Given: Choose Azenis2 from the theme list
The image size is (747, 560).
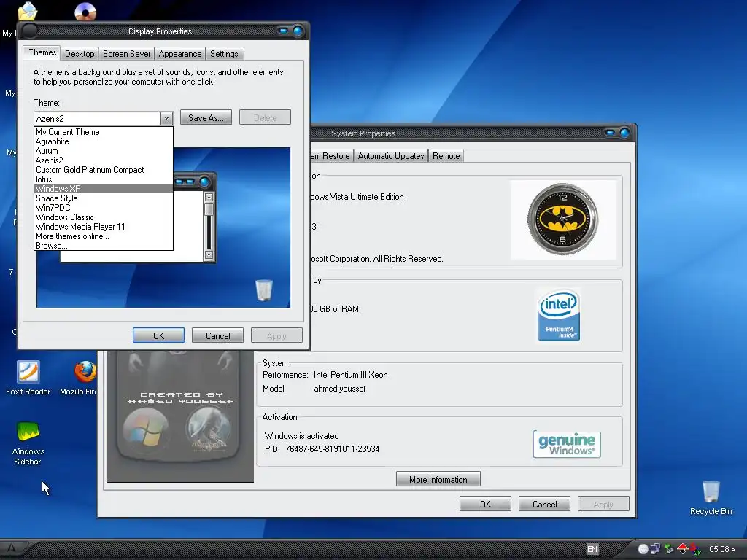Looking at the screenshot, I should click(x=104, y=160).
